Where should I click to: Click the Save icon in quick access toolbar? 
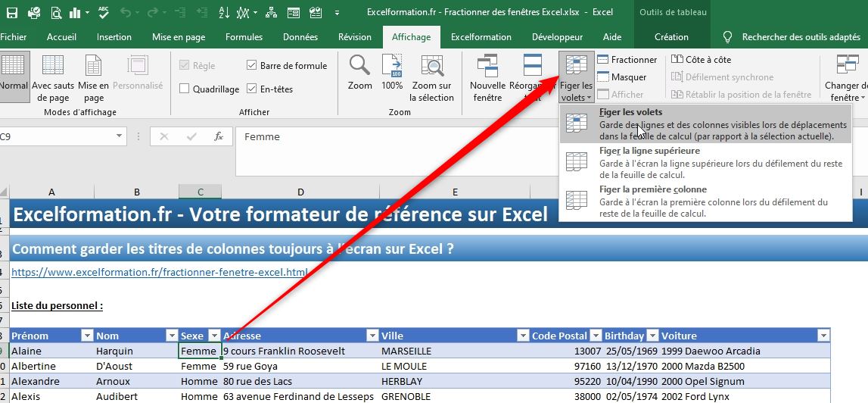point(12,12)
